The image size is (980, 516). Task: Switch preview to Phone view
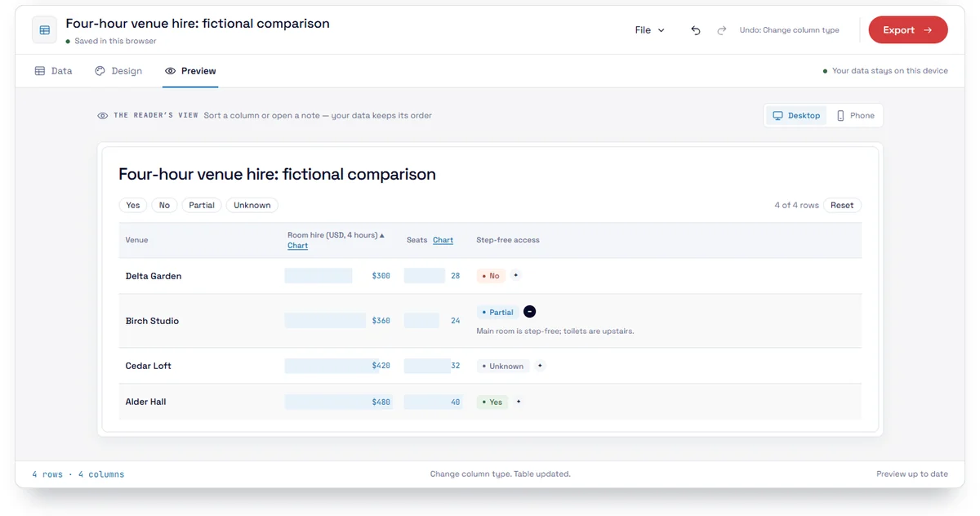click(x=855, y=116)
